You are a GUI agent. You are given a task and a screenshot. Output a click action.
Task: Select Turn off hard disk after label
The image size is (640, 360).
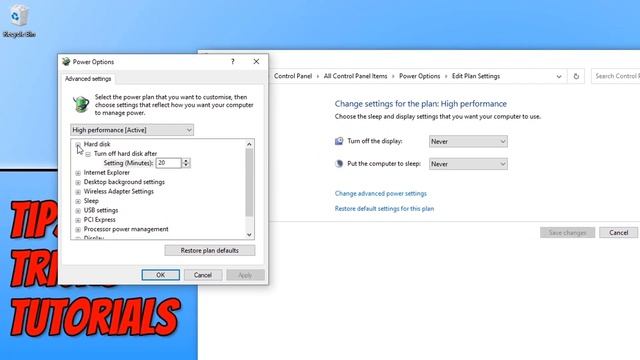tap(125, 153)
